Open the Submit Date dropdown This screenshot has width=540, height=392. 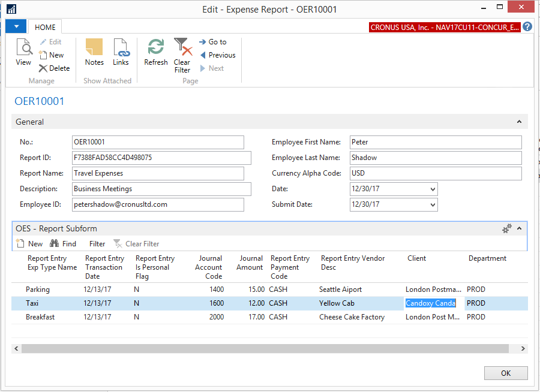(x=433, y=205)
